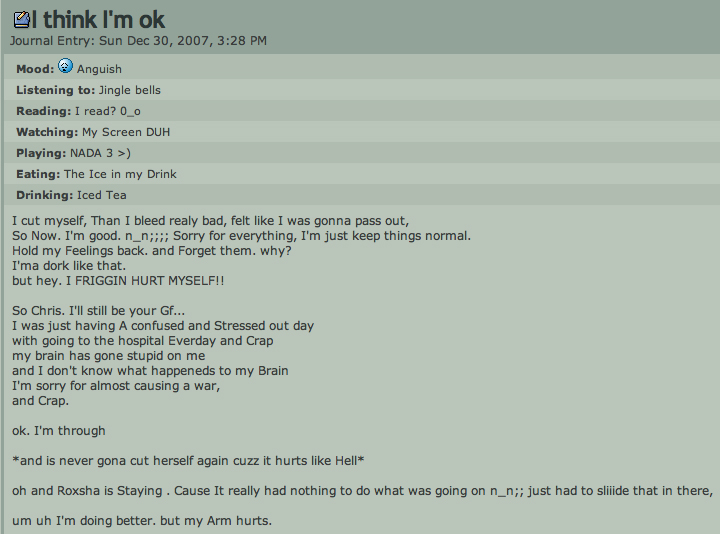Click the "Anguish" mood text

(x=99, y=69)
